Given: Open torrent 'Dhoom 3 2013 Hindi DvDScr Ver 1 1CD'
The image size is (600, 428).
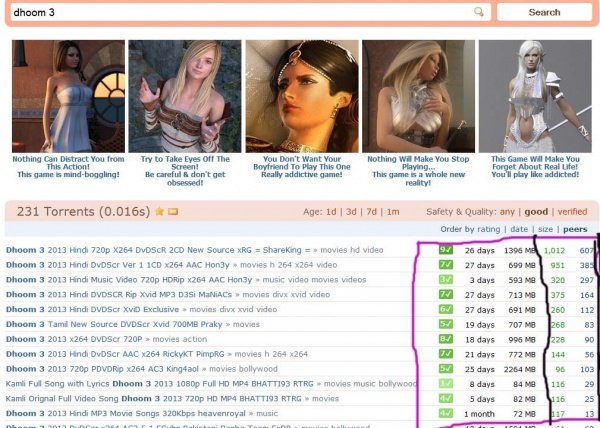Looking at the screenshot, I should click(117, 265).
